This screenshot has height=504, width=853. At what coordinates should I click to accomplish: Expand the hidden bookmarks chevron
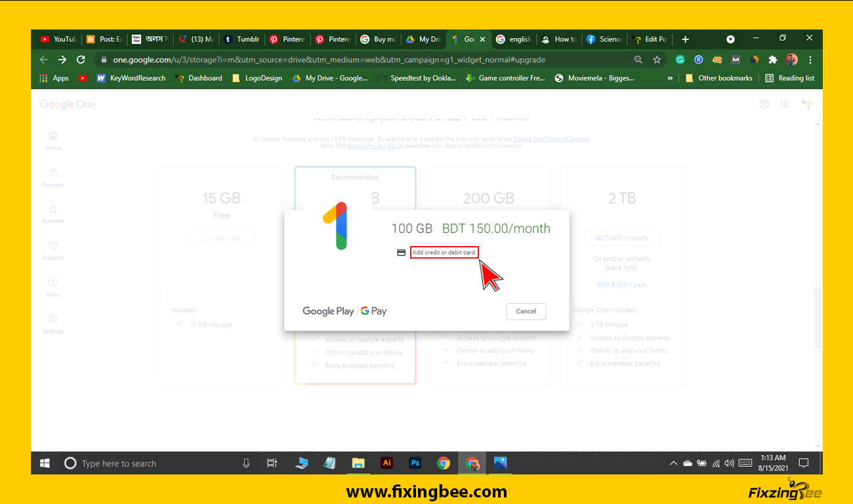tap(670, 78)
